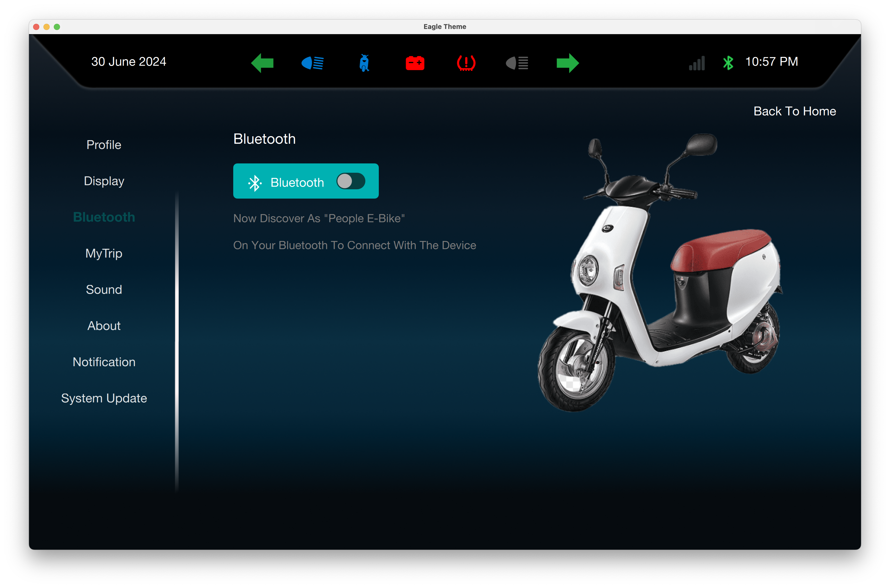Click the red tire pressure warning icon
This screenshot has height=588, width=890.
466,63
